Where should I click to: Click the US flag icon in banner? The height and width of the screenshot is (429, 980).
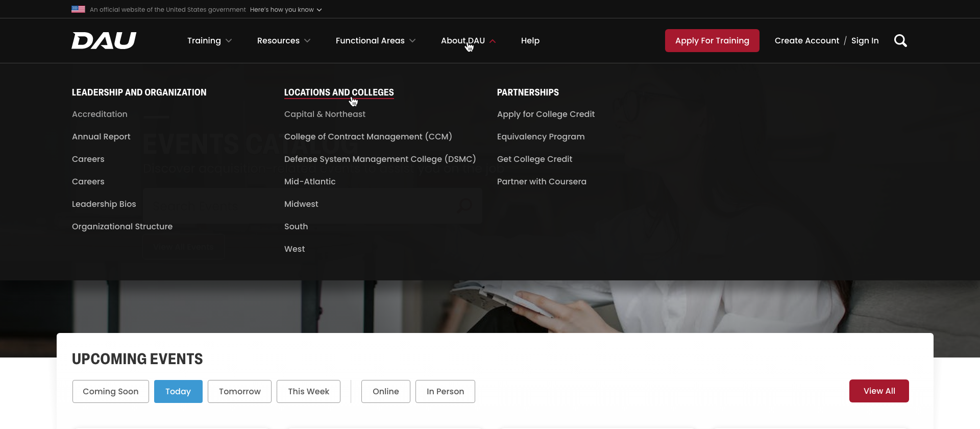point(78,9)
